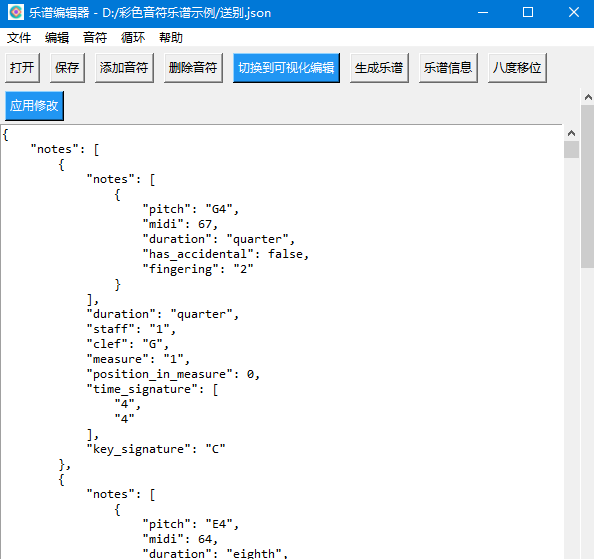Apply changes with 应用修改 button
Screen dimensions: 594x559
point(34,106)
